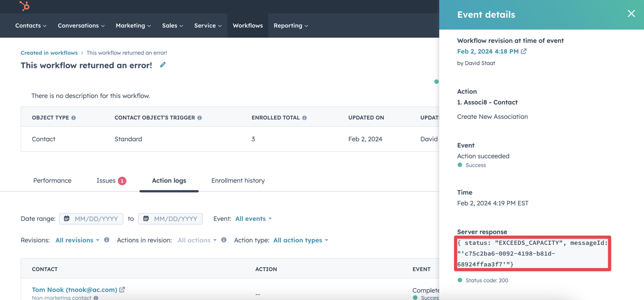Click info icon beside All revisions filter

pyautogui.click(x=107, y=240)
